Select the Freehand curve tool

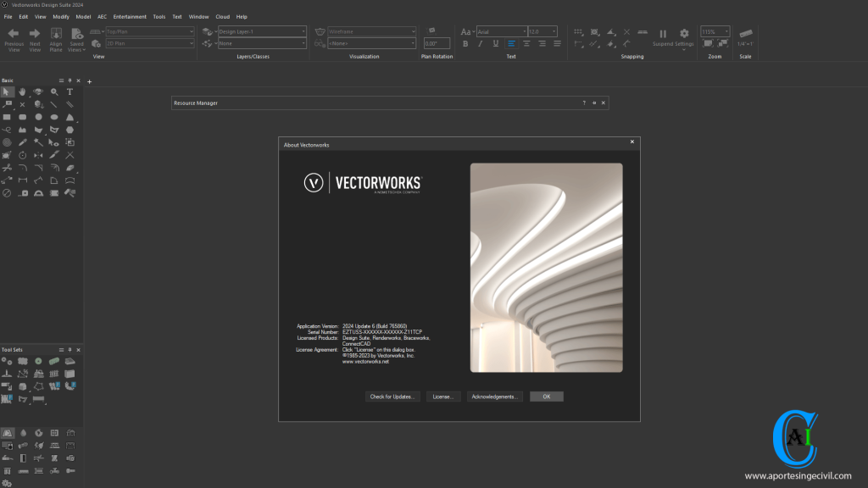[7, 130]
